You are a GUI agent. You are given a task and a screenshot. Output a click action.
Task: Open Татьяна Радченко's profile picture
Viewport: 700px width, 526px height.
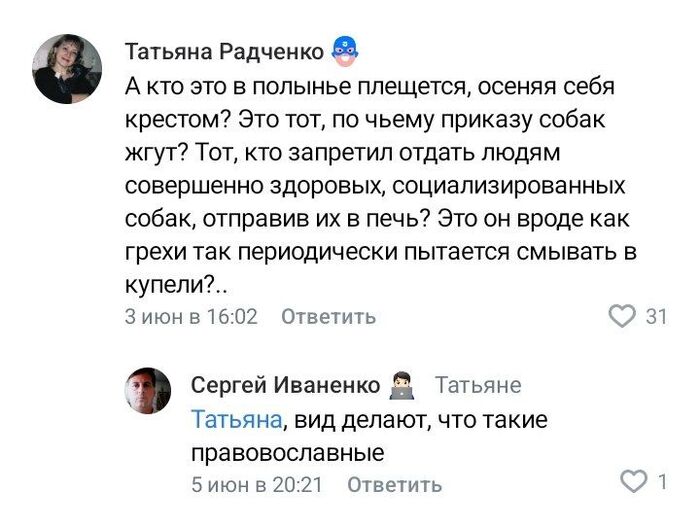click(x=68, y=69)
